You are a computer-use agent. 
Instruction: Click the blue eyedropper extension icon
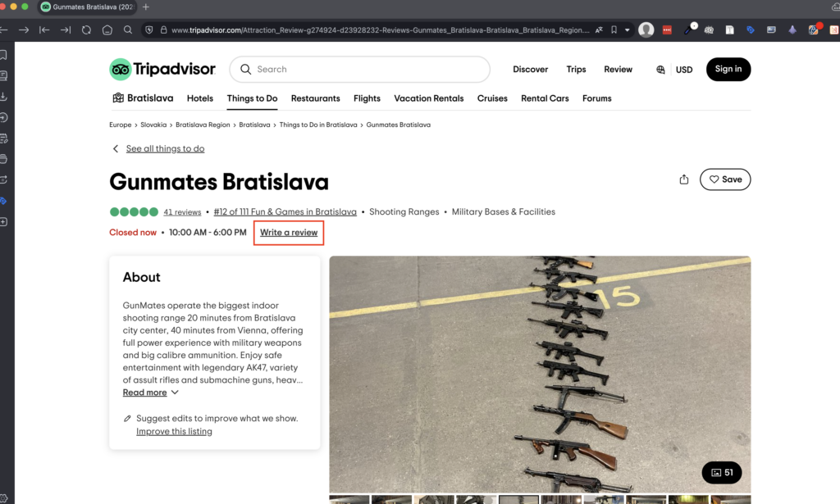[688, 30]
